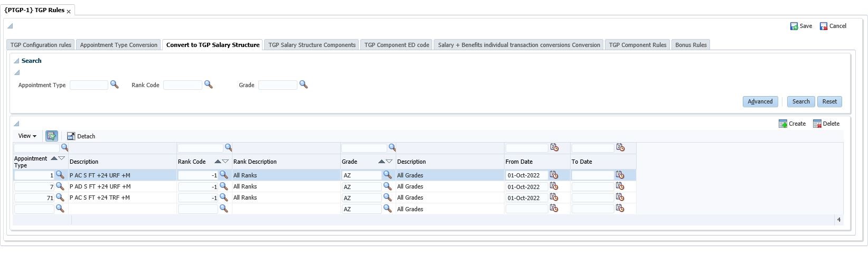Image resolution: width=868 pixels, height=254 pixels.
Task: Open the Grade search lookup magnifier
Action: point(303,84)
